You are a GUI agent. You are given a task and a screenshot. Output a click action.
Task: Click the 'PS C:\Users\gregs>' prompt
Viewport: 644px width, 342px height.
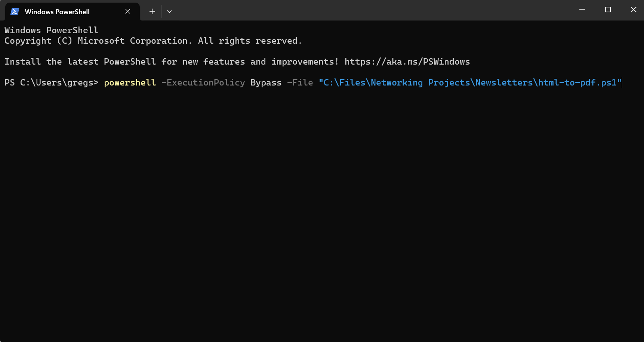[52, 83]
